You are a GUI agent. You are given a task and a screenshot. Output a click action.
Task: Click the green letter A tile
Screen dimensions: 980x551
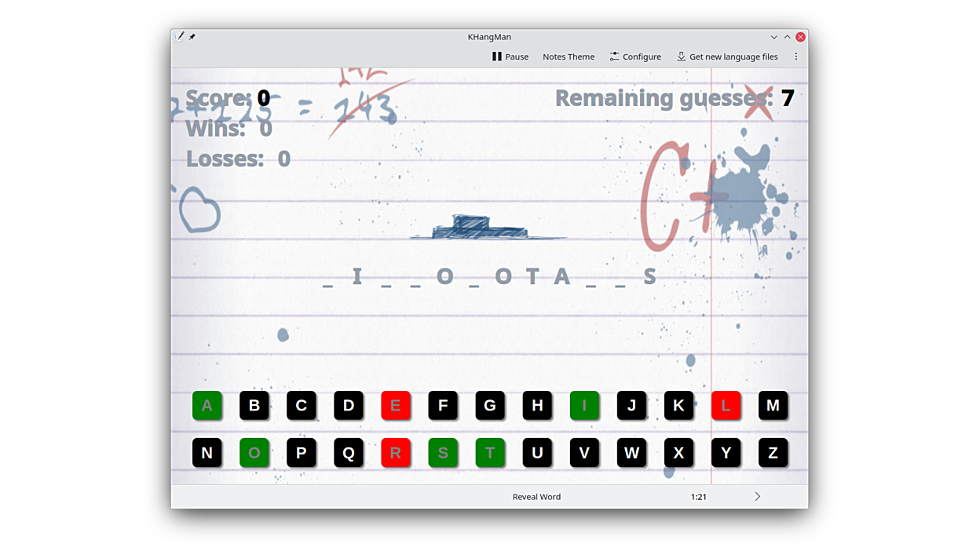point(207,406)
